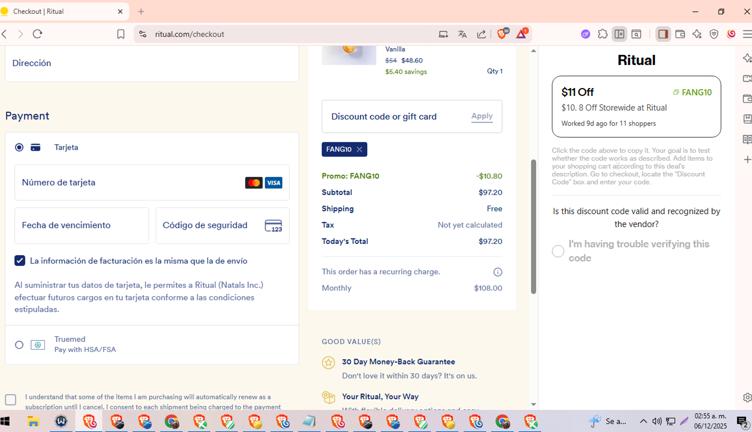Close the Checkout | Ritual tab
This screenshot has width=752, height=432.
coord(120,11)
